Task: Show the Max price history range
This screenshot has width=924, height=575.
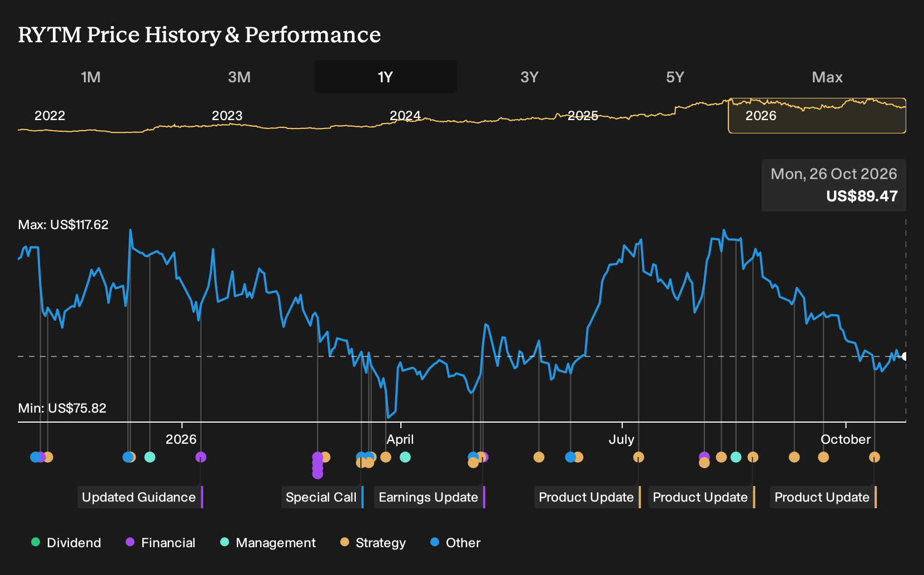Action: [x=827, y=77]
